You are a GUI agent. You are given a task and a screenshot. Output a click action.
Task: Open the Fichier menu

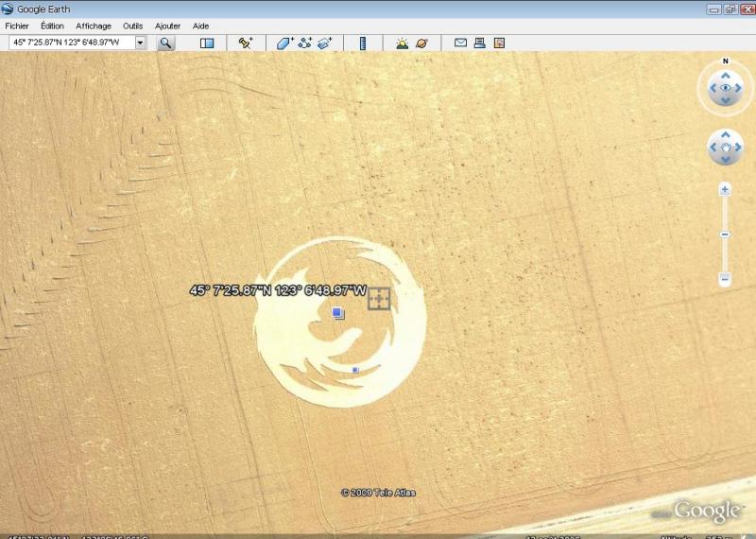[x=17, y=26]
